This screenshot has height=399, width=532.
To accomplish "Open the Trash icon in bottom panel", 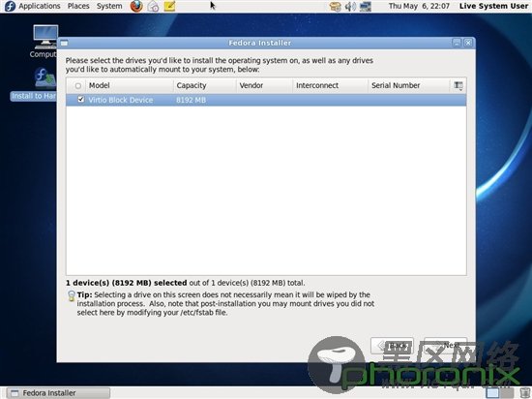I will click(x=524, y=393).
